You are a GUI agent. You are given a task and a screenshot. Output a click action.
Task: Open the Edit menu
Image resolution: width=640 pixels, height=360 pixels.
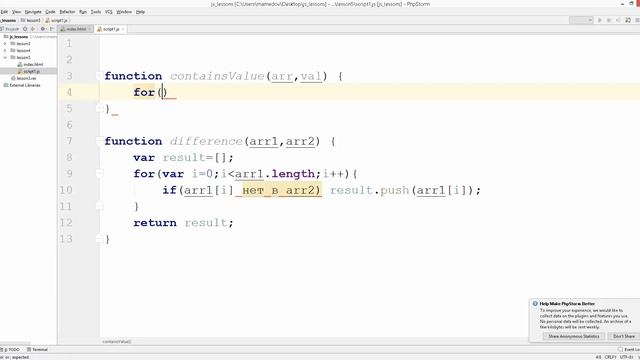click(x=4, y=12)
